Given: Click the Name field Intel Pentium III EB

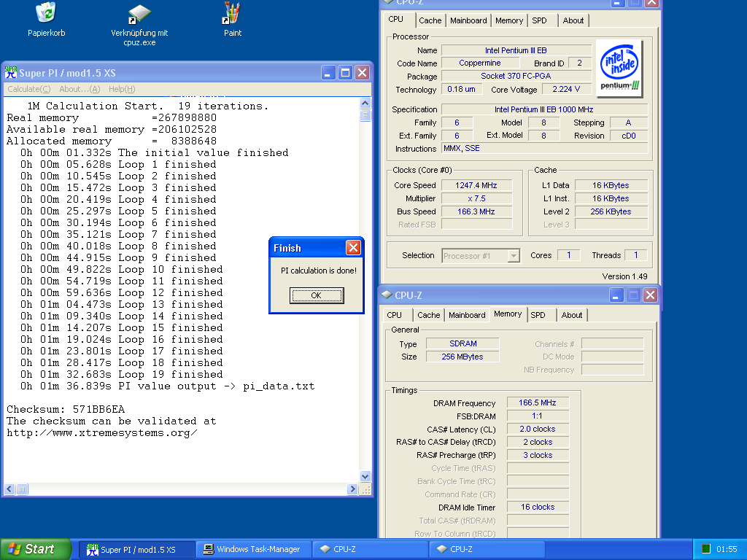Looking at the screenshot, I should coord(516,50).
